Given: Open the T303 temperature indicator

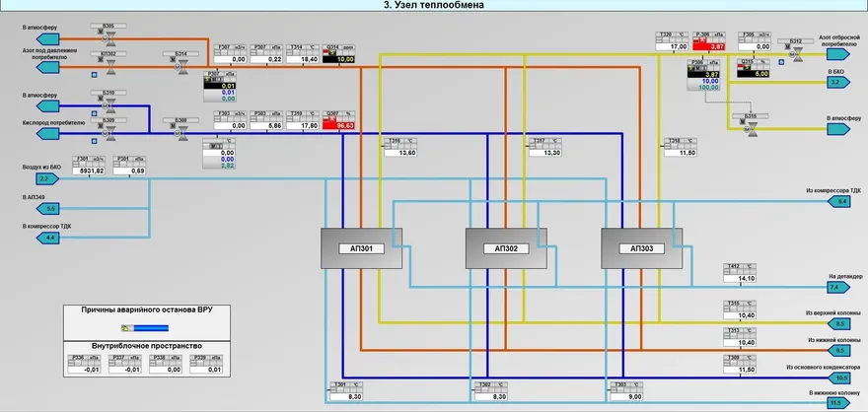Looking at the screenshot, I should point(626,391).
